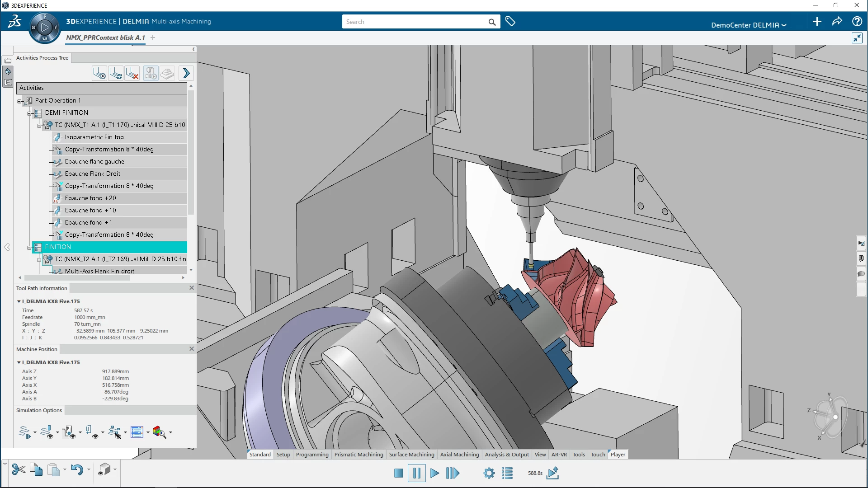
Task: Switch to the Surface Machining tab
Action: point(411,455)
